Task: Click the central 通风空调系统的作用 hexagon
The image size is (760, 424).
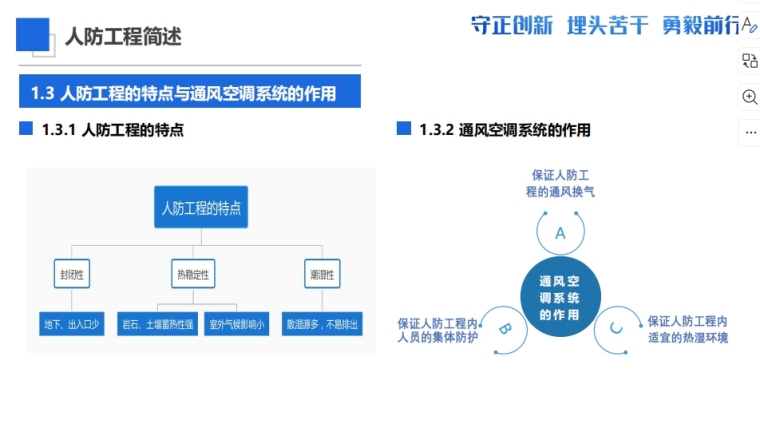Action: click(560, 297)
